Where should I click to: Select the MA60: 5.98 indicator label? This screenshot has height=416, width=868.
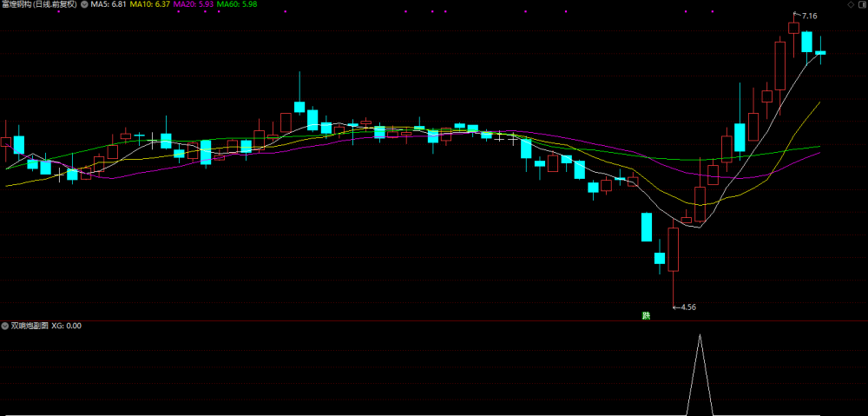coord(236,4)
